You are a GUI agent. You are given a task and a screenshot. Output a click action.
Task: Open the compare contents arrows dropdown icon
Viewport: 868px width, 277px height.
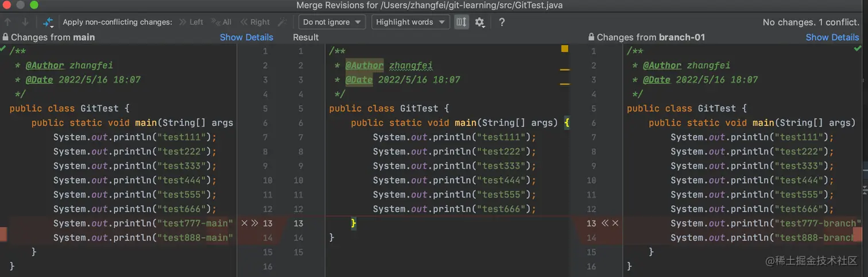pyautogui.click(x=48, y=22)
